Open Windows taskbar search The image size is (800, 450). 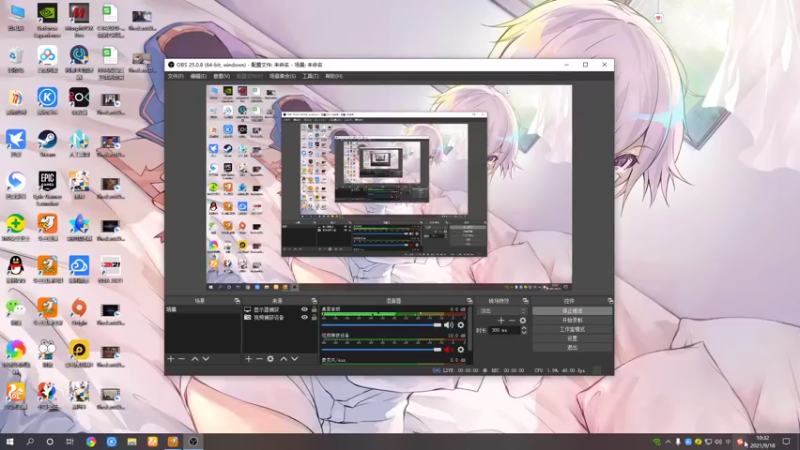pos(30,442)
